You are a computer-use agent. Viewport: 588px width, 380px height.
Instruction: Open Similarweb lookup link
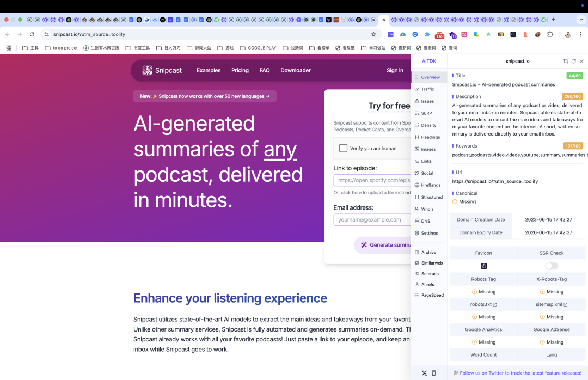(430, 263)
